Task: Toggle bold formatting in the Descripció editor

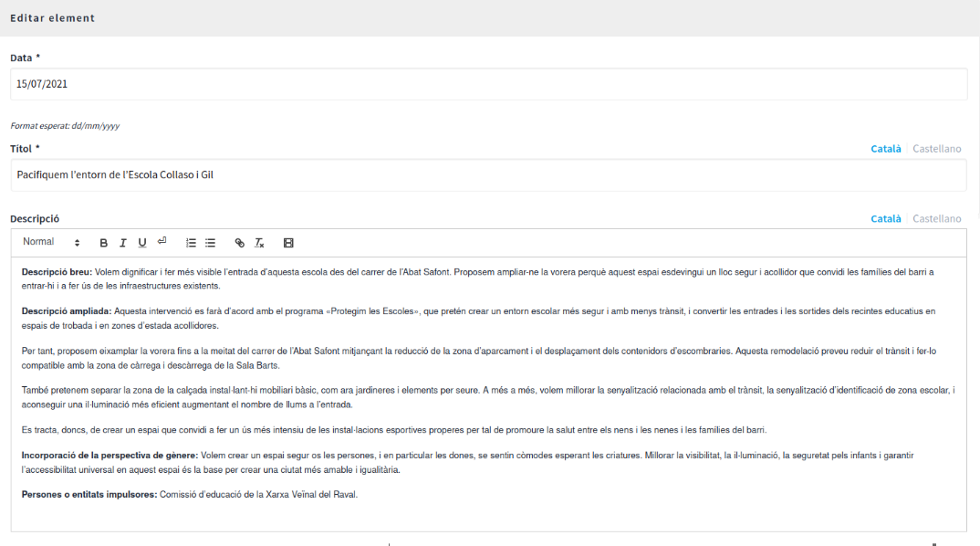Action: [104, 243]
